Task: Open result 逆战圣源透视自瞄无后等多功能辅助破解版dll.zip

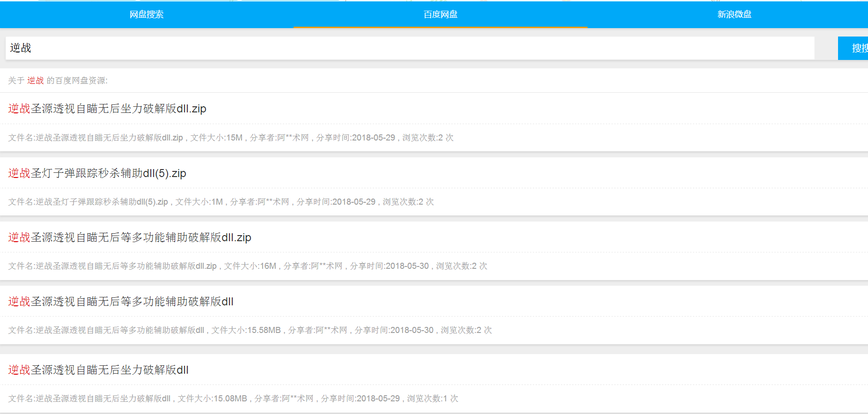Action: 130,237
